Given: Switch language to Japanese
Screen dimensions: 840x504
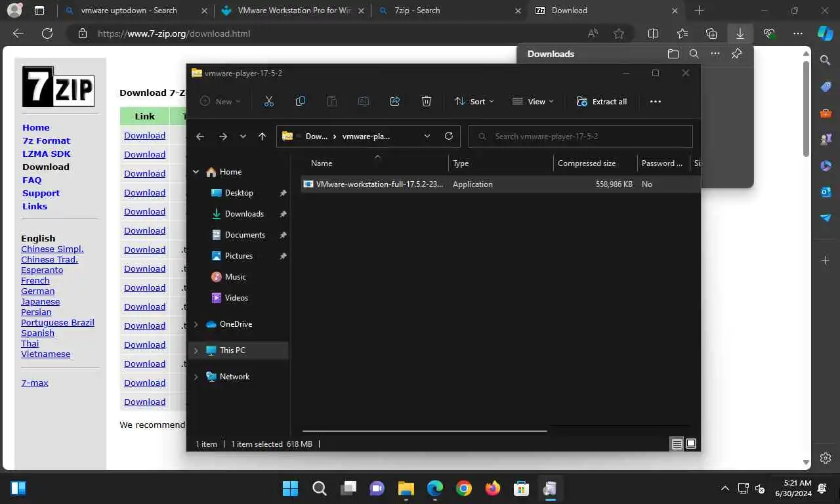Looking at the screenshot, I should coord(40,301).
